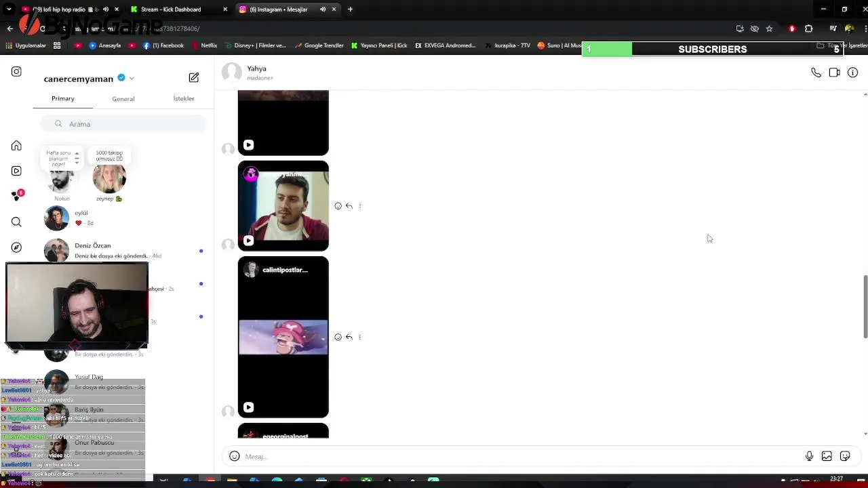Screen dimensions: 868x488
Task: Open the Uygulamalar apps shortcut
Action: pyautogui.click(x=26, y=45)
